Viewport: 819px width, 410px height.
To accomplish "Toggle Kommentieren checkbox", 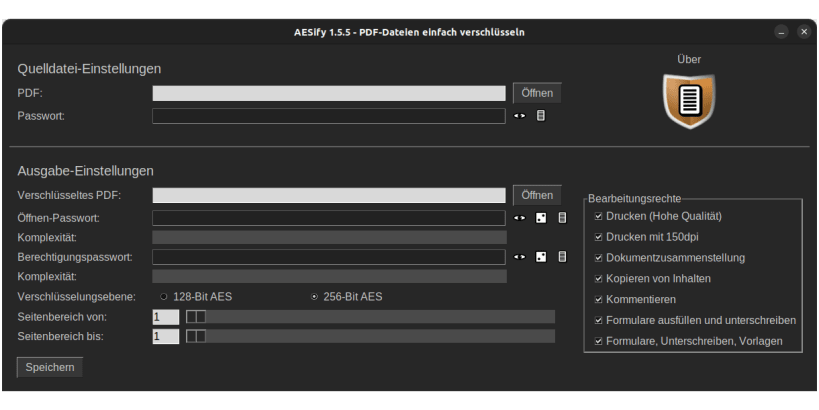I will (x=599, y=299).
